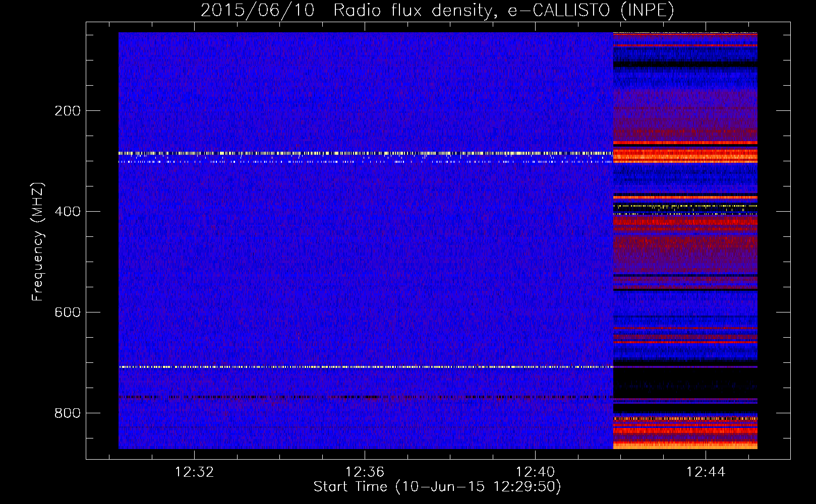
Task: Select the '600' frequency axis label
Action: (67, 312)
